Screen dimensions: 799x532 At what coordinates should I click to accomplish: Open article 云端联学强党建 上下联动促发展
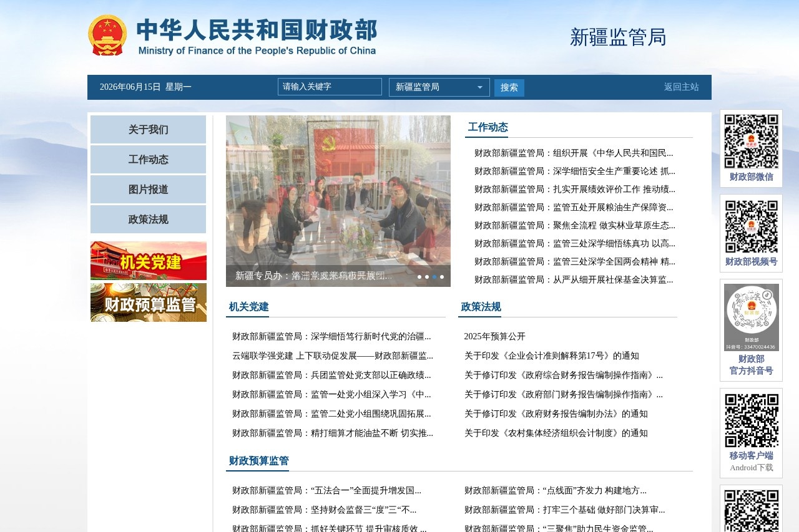click(x=333, y=356)
